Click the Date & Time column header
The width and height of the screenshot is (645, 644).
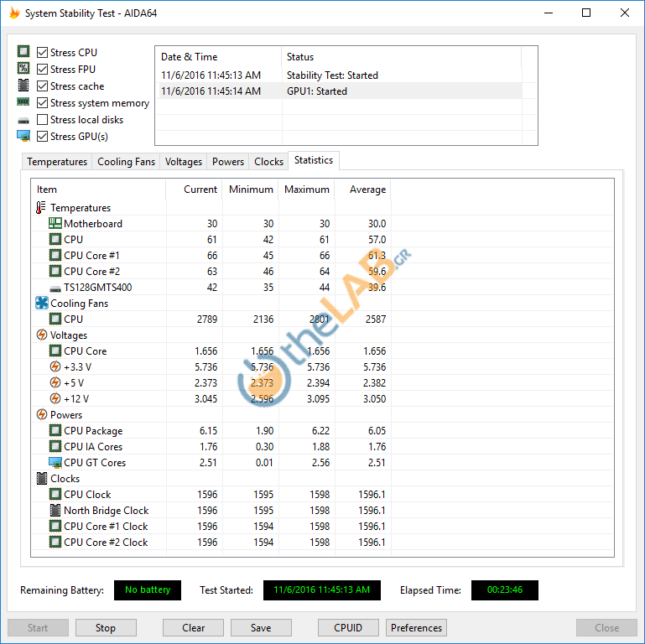218,57
